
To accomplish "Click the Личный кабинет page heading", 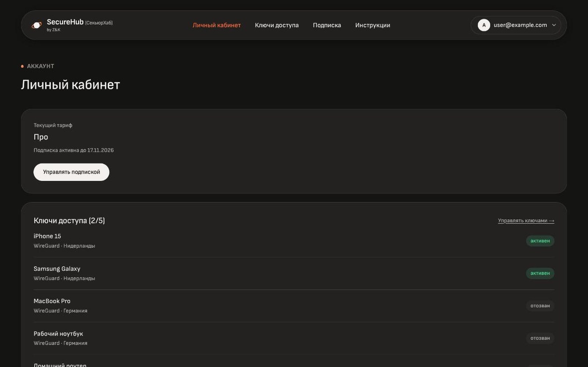I will coord(71,84).
